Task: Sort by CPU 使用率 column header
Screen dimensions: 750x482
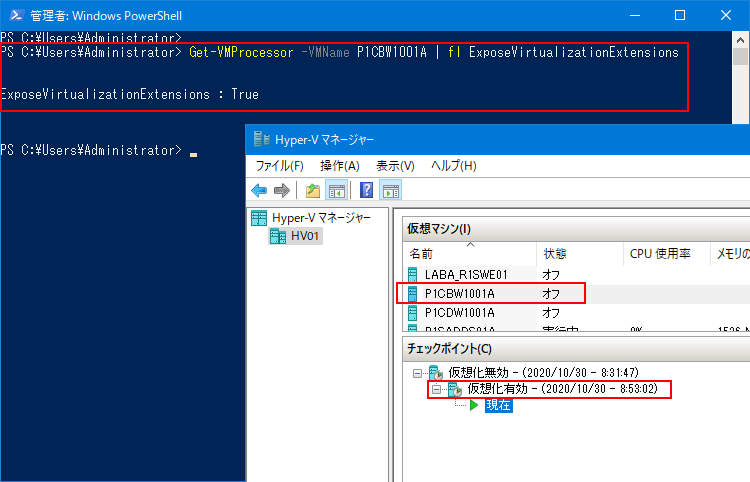Action: pyautogui.click(x=666, y=253)
